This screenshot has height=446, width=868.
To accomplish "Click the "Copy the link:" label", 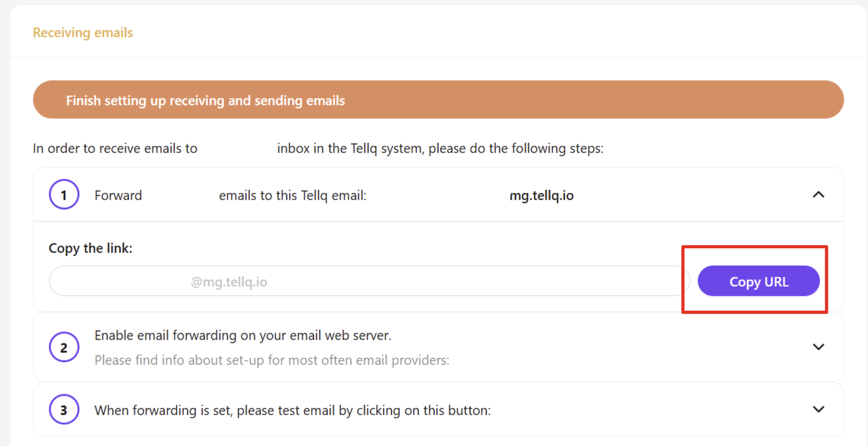I will tap(90, 248).
